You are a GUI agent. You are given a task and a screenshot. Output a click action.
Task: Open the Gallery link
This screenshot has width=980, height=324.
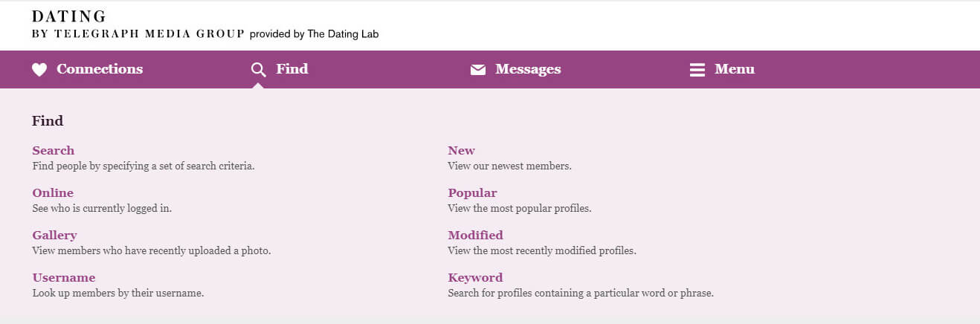click(54, 235)
